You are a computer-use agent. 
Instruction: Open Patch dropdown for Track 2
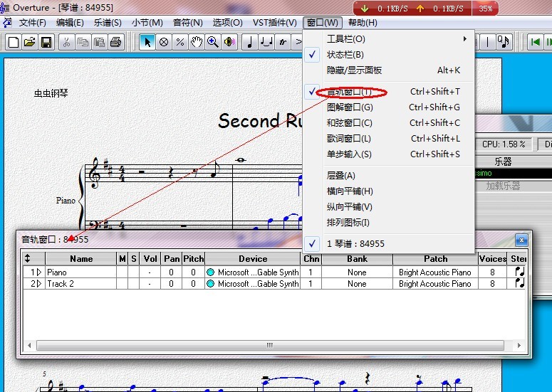point(434,284)
